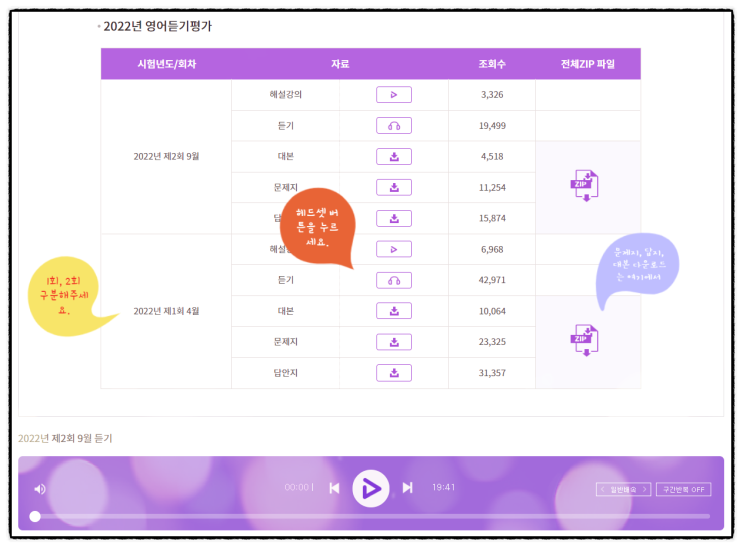
Task: Click the view count 23,325
Action: click(492, 342)
